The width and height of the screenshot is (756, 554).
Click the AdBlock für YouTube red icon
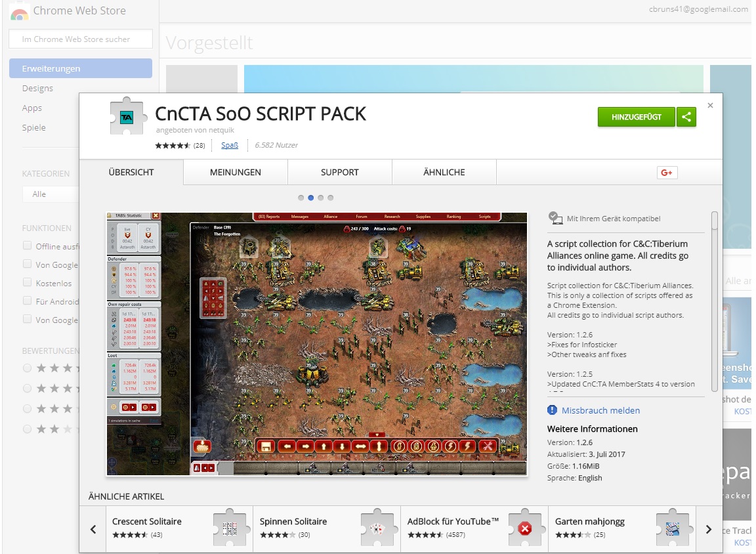pyautogui.click(x=525, y=528)
